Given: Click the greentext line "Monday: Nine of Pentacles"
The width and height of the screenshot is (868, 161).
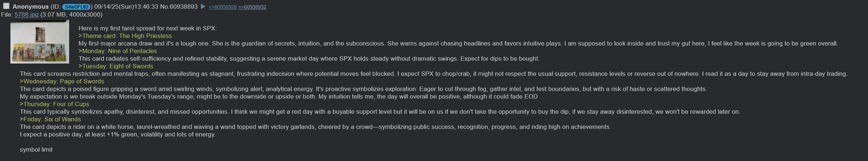Looking at the screenshot, I should point(118,51).
